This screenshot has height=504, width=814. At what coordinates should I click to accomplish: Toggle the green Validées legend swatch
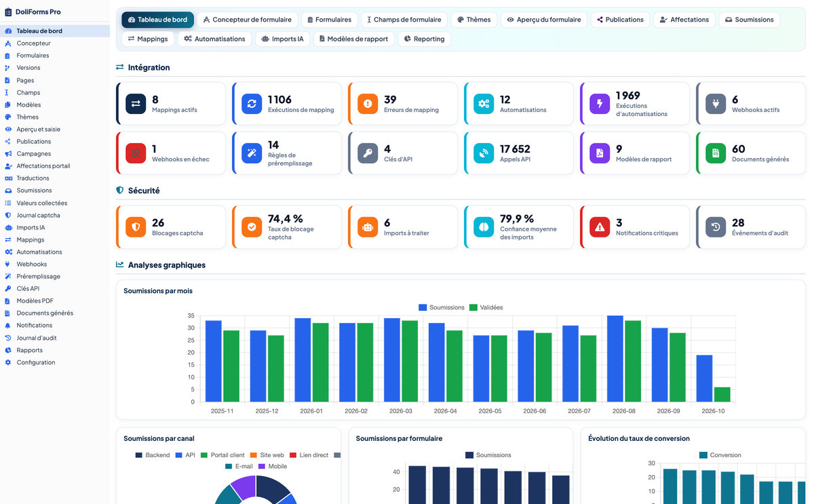pos(473,307)
